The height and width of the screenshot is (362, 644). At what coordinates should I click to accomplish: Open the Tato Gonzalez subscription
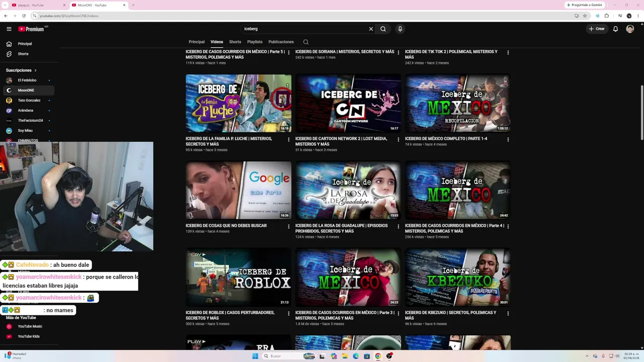point(29,101)
